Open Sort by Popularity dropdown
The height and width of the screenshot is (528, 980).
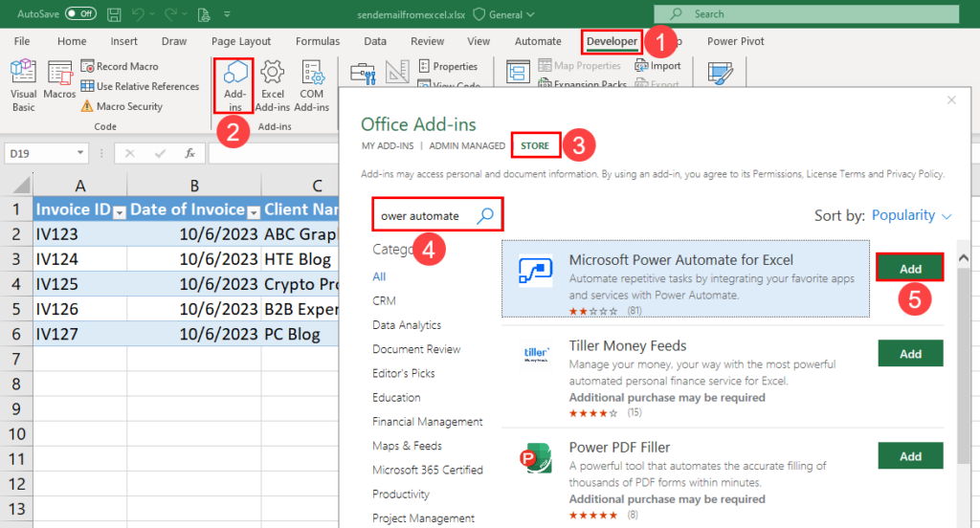tap(911, 215)
